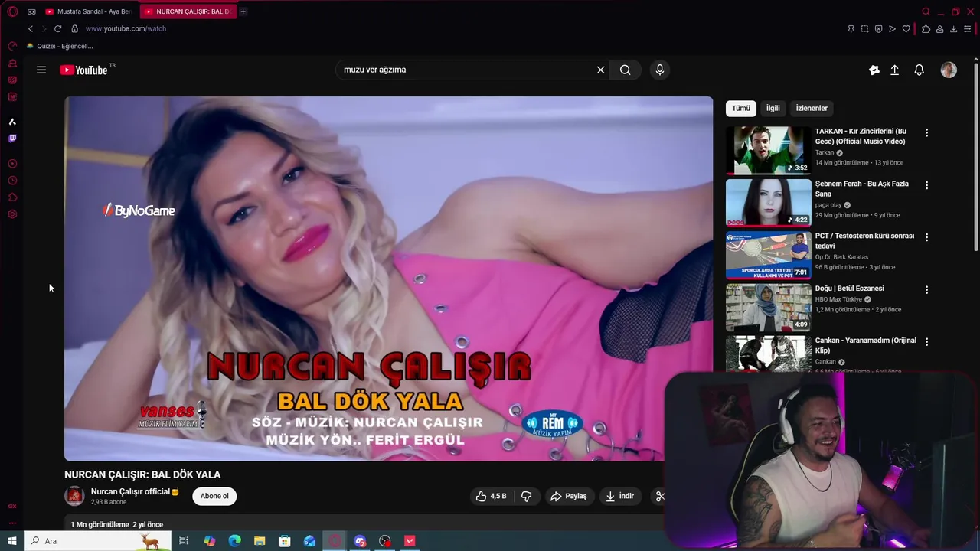The image size is (980, 551).
Task: View site lock security info
Action: click(74, 28)
